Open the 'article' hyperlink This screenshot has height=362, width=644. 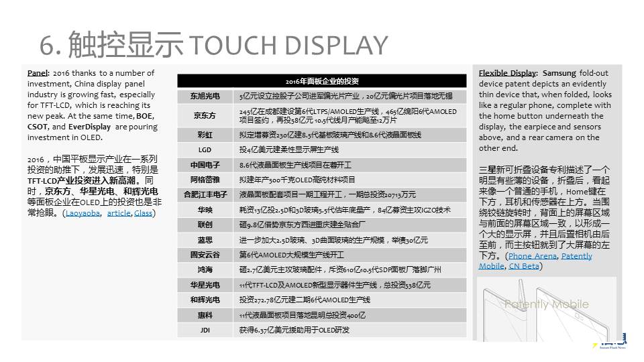[119, 213]
